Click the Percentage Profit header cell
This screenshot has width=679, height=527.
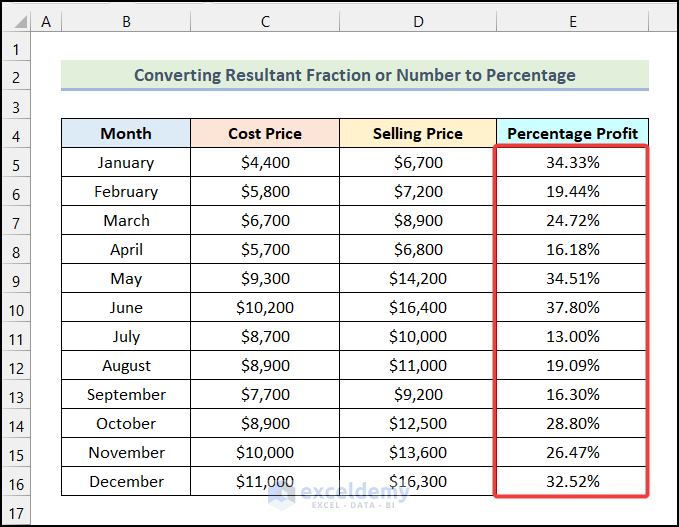click(x=572, y=133)
